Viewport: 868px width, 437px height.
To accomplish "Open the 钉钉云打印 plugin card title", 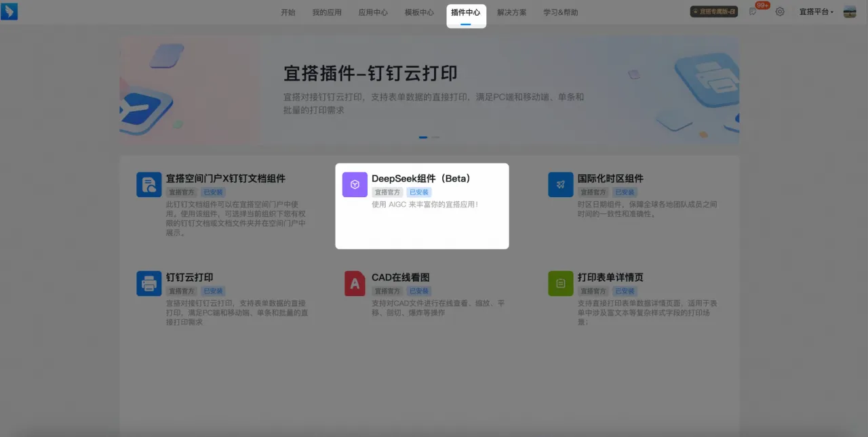I will tap(190, 277).
